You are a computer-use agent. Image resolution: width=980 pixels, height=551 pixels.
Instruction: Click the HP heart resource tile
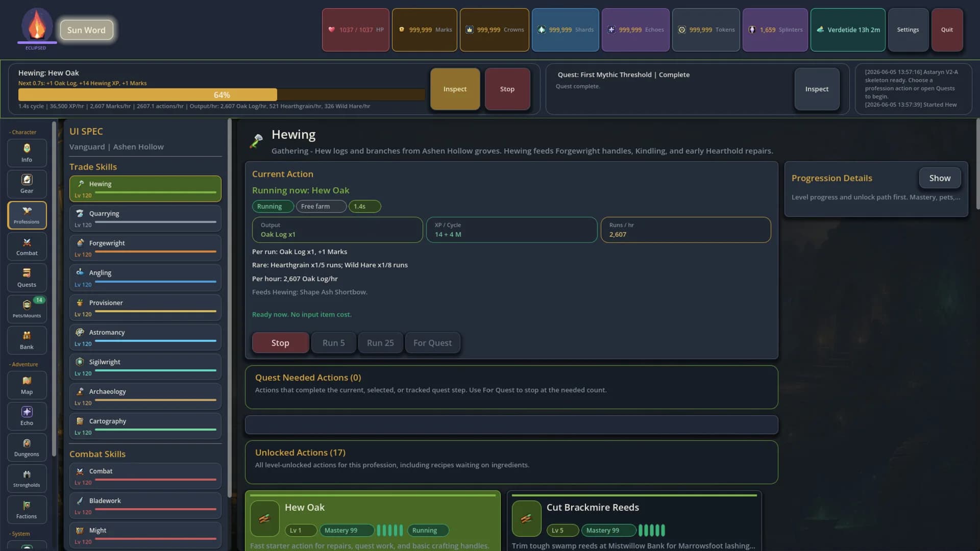click(356, 30)
